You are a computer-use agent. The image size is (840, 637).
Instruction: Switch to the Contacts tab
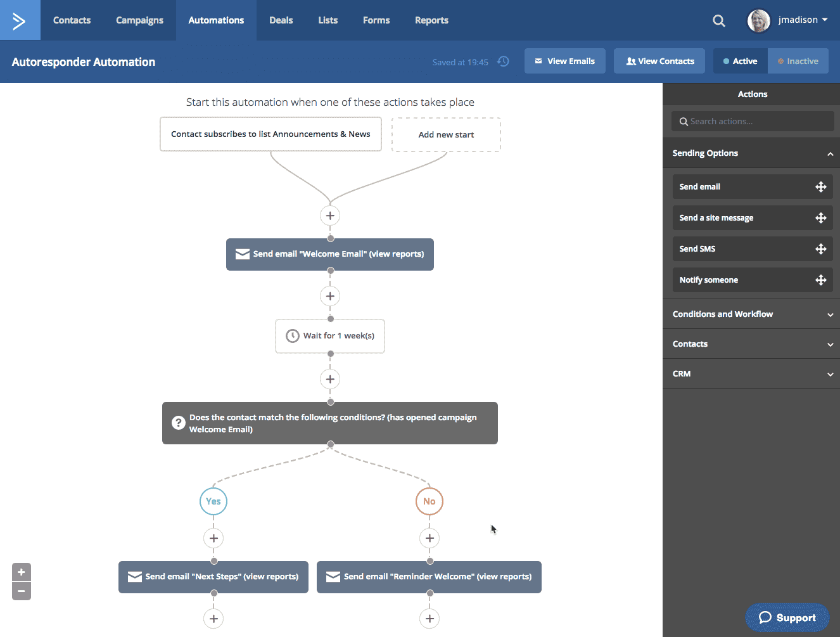click(72, 20)
